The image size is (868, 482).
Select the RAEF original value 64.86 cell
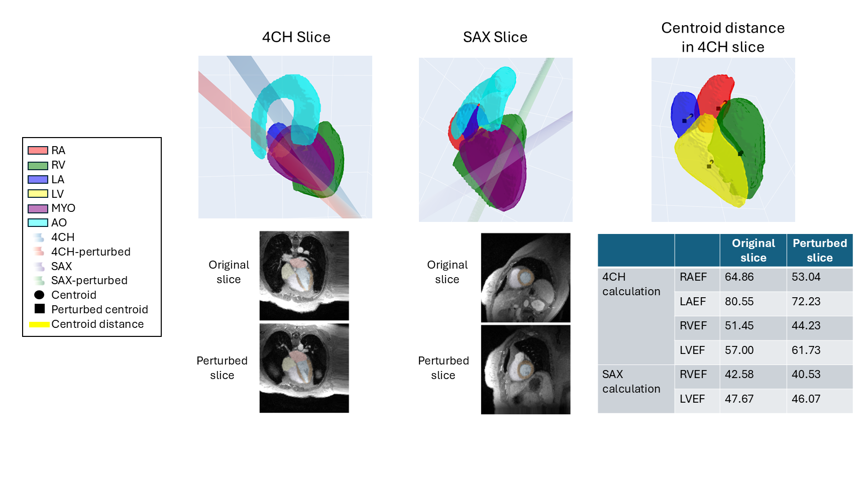coord(752,278)
